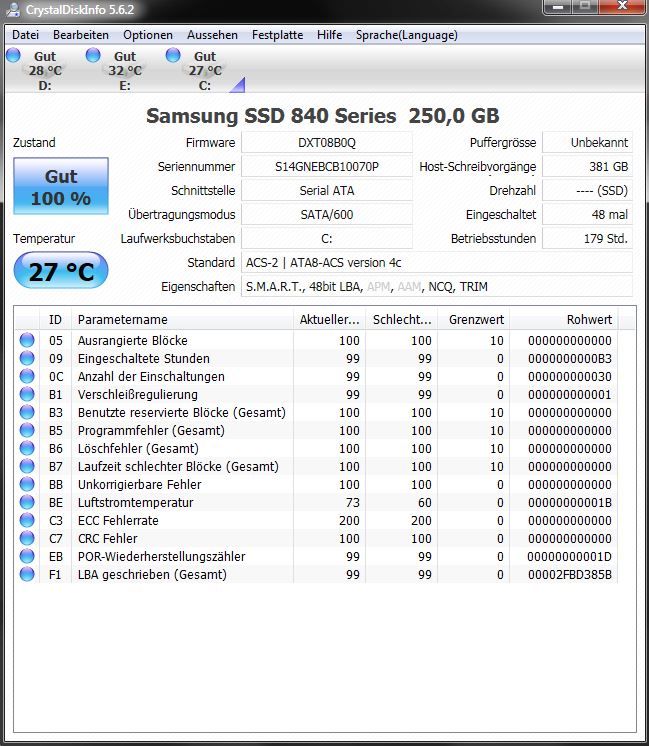Screen dimensions: 649x746
Task: Click status orb of Ausrangierte Blöcke row
Action: coord(27,340)
